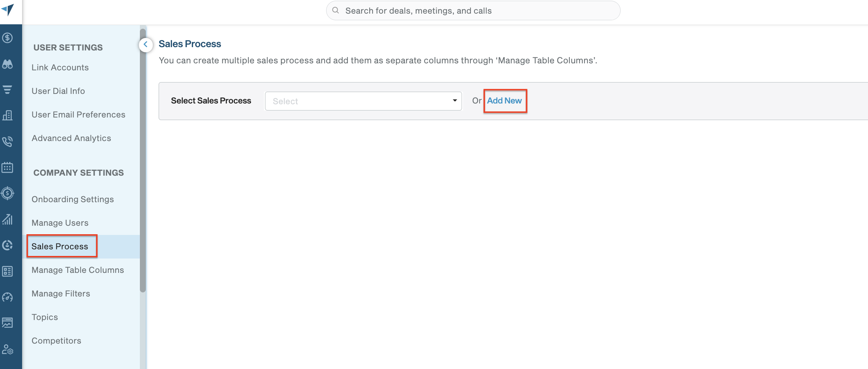Open the Competitors settings page
The width and height of the screenshot is (868, 369).
point(56,341)
